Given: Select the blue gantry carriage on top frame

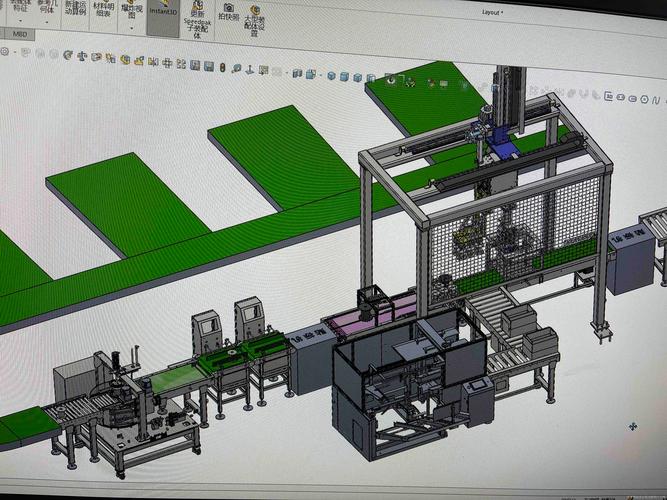Looking at the screenshot, I should [x=501, y=143].
